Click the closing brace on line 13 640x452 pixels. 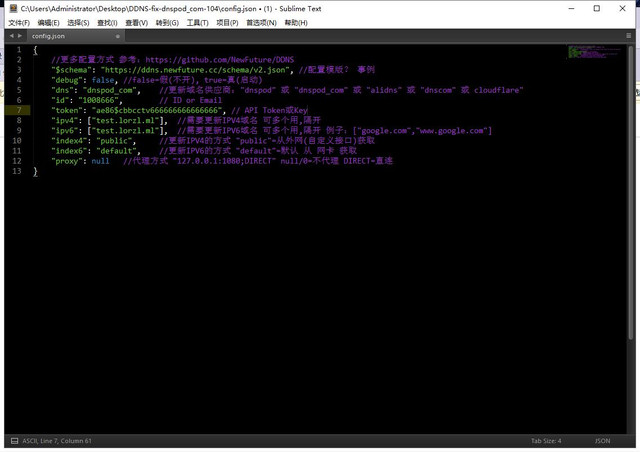pos(36,171)
